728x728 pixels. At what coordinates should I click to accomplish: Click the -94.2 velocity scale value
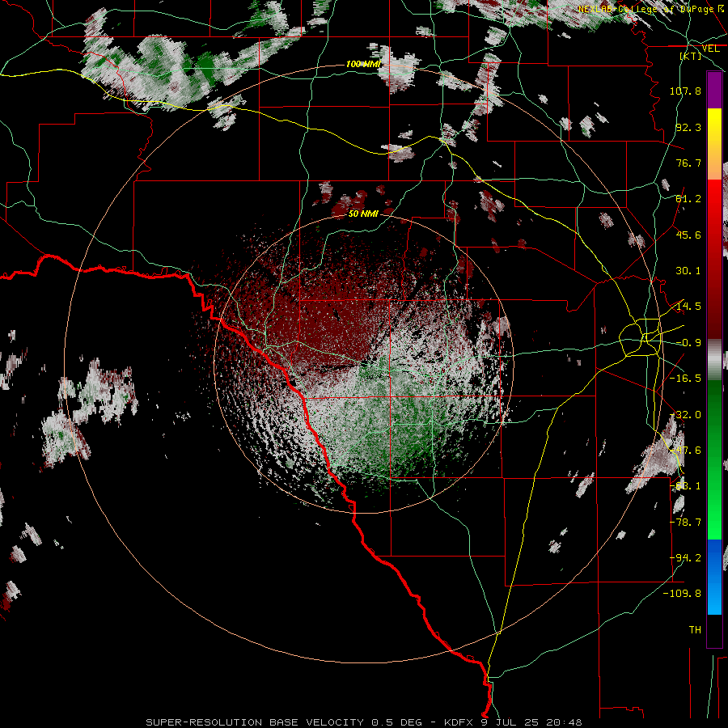(x=685, y=558)
